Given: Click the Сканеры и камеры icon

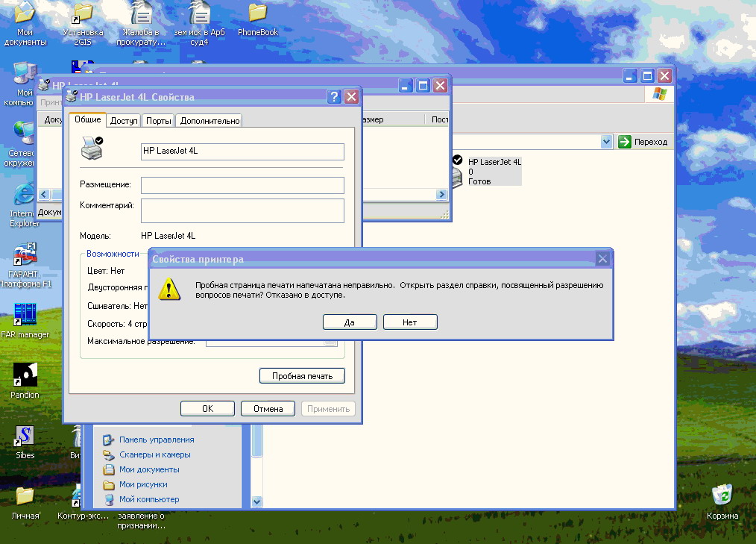Looking at the screenshot, I should (109, 454).
